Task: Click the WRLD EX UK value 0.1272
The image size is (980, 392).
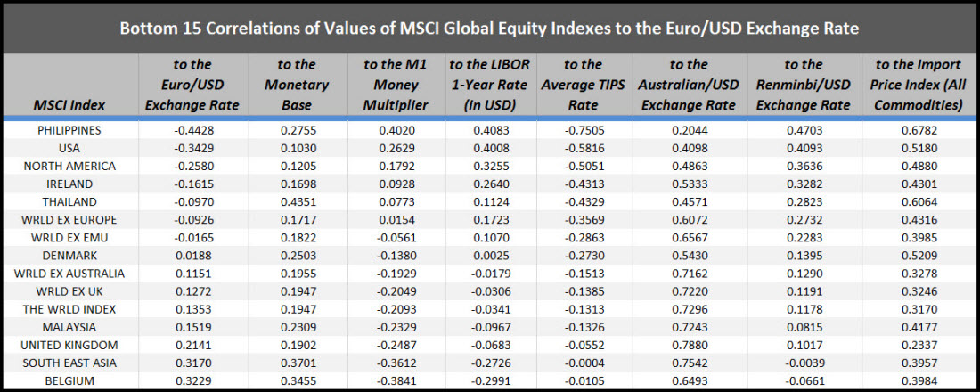Action: tap(192, 290)
